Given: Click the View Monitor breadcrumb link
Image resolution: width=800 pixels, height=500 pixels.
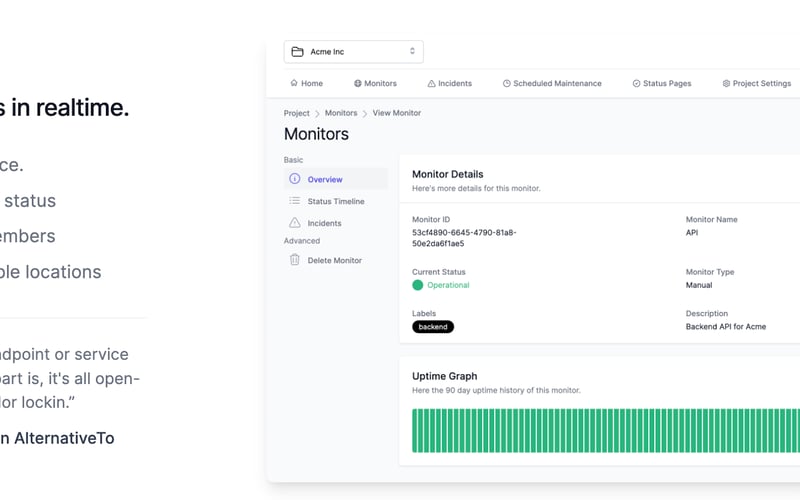Looking at the screenshot, I should (396, 113).
